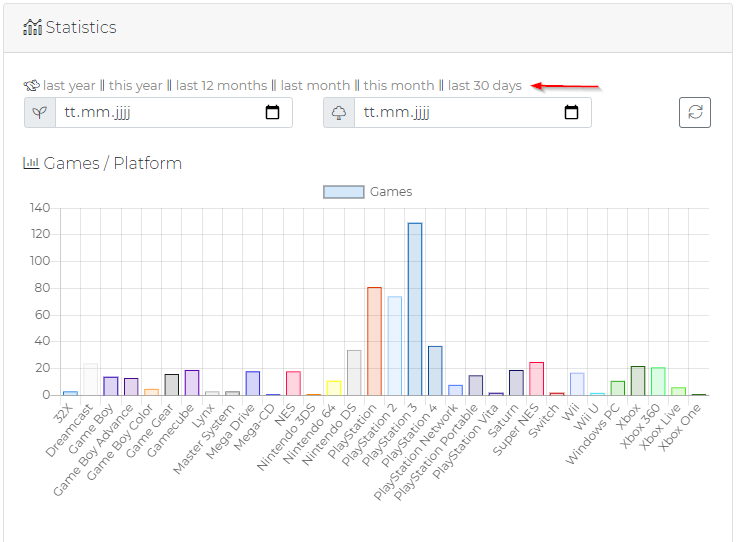Click the Switch axis label
Viewport: 737px width, 542px height.
[x=543, y=420]
